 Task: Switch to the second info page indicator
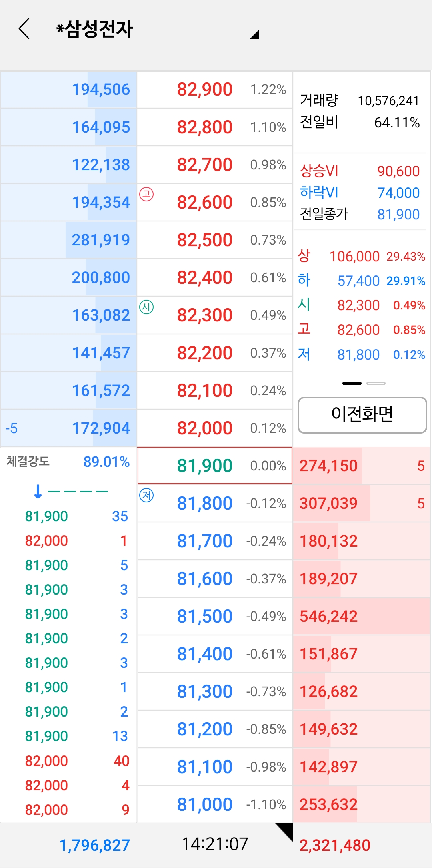[375, 383]
